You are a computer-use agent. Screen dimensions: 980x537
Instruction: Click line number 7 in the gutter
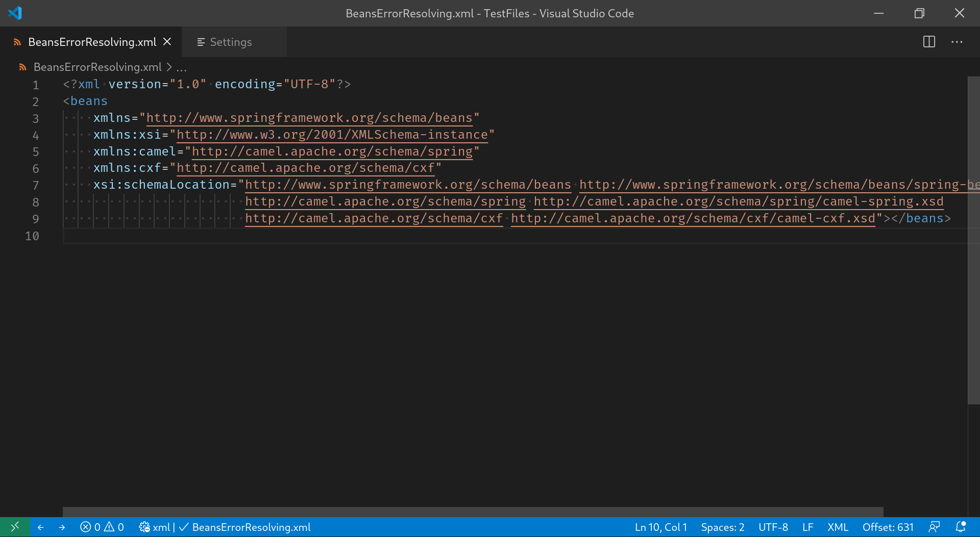pyautogui.click(x=36, y=185)
